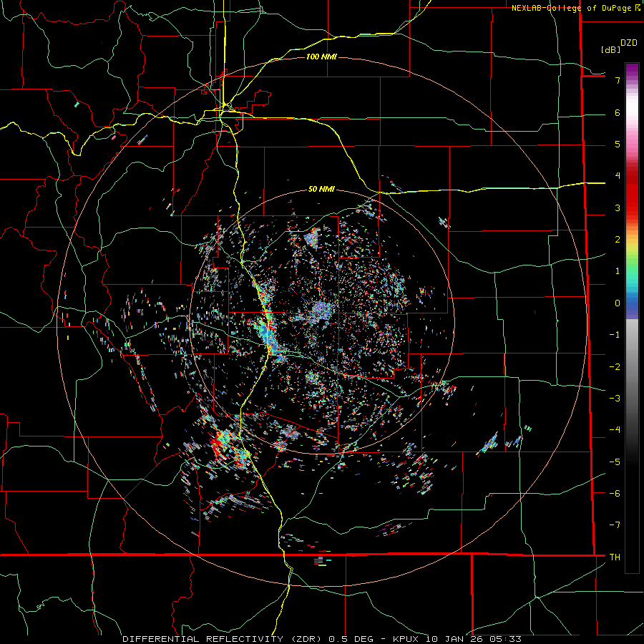Viewport: 644px width, 644px height.
Task: Click the "-3" value on color scale
Action: 615,399
